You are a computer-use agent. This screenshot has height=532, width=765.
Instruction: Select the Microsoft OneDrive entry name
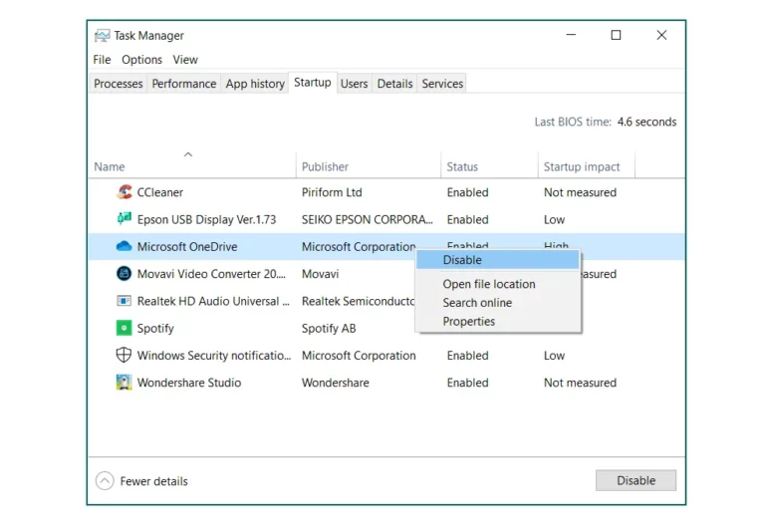click(x=187, y=246)
